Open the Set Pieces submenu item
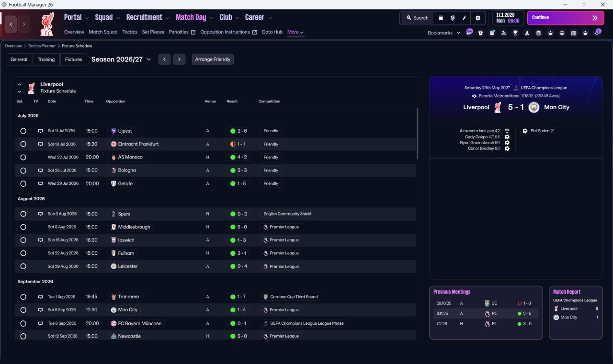 [153, 32]
